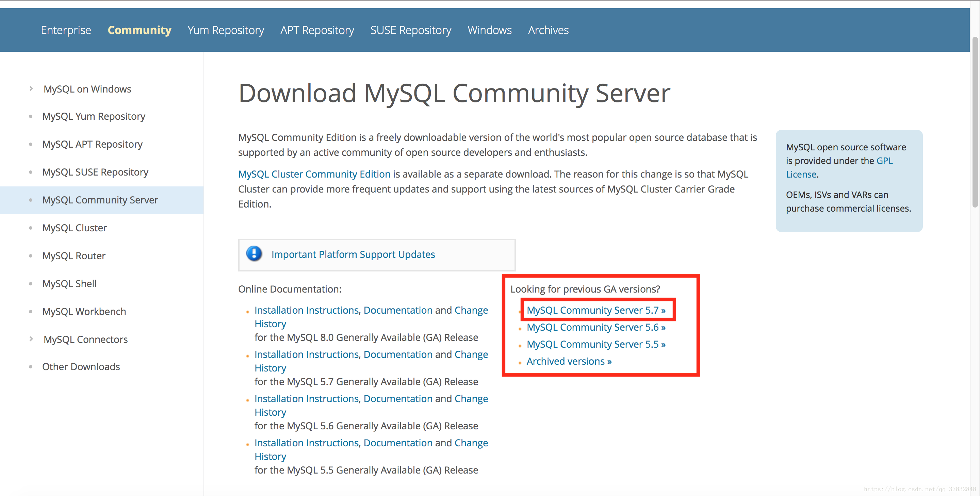Viewport: 980px width, 496px height.
Task: Open Installation Instructions for MySQL 5.7
Action: click(x=307, y=354)
